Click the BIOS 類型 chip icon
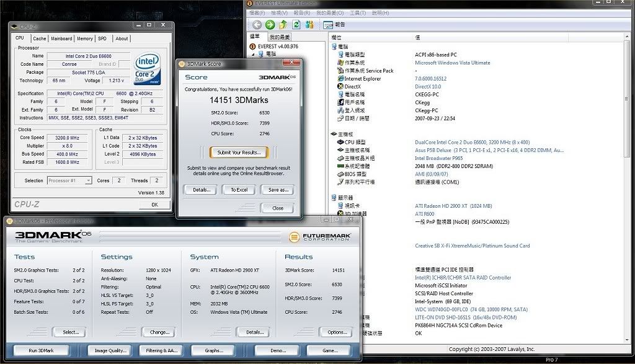Screen dimensions: 635x364 tap(340, 174)
